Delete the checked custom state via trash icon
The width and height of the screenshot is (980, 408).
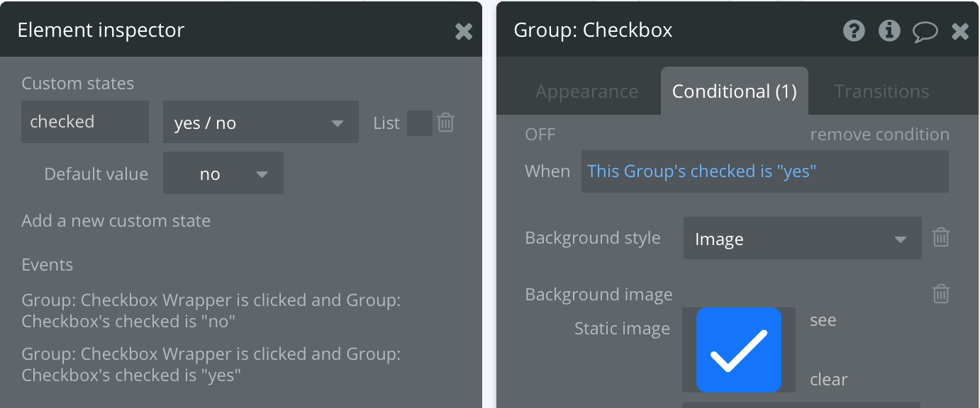click(445, 123)
